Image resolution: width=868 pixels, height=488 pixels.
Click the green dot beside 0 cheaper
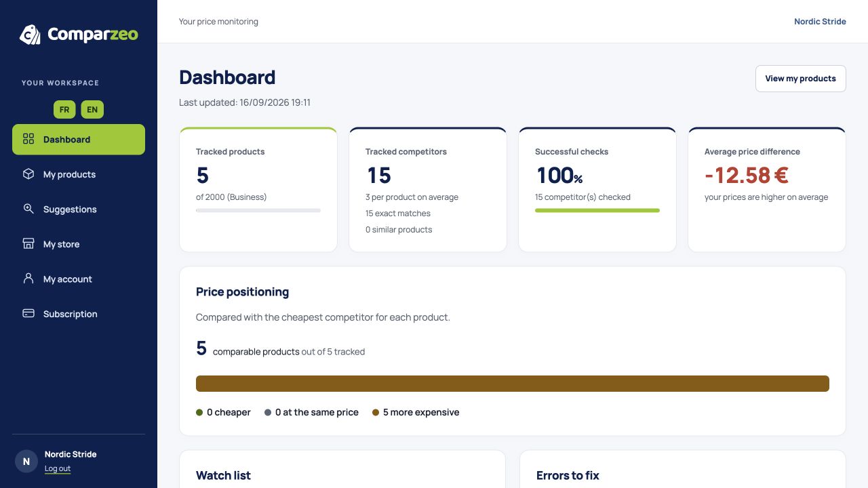(199, 412)
